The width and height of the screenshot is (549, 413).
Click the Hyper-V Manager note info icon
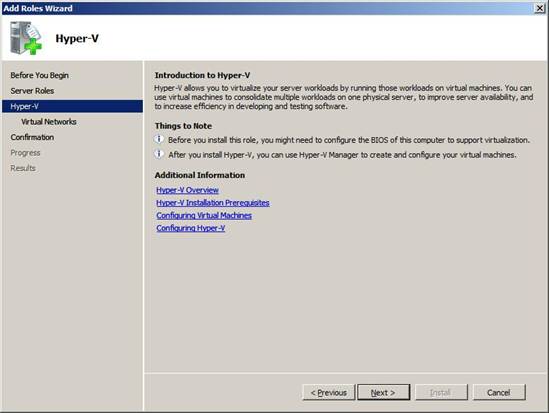[159, 154]
